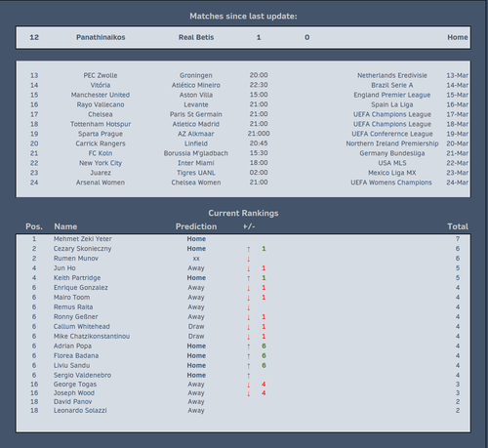Click down arrow in George Togas row
The image size is (488, 448).
[x=248, y=386]
